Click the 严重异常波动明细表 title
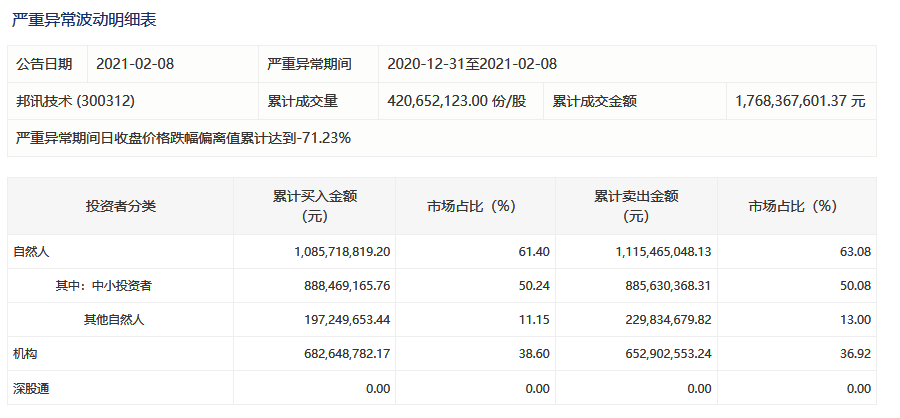Screen dimensions: 900x418 pyautogui.click(x=84, y=20)
